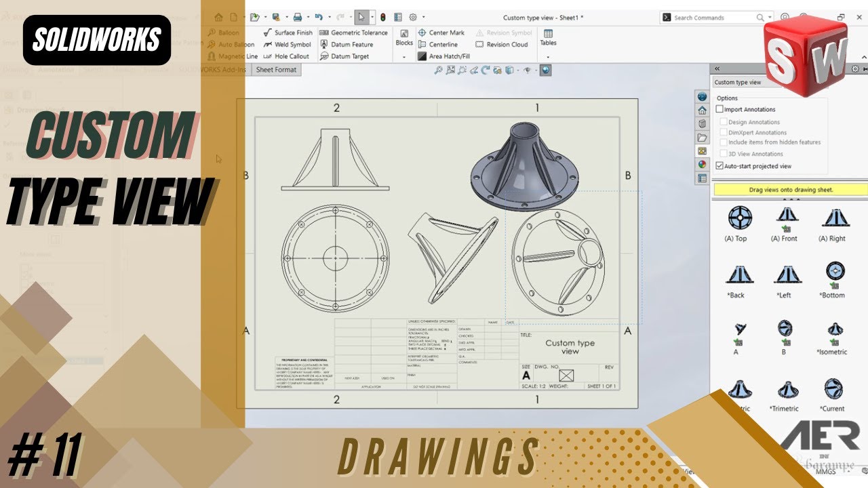This screenshot has width=868, height=488.
Task: Expand the Tables dropdown arrow
Action: click(548, 57)
